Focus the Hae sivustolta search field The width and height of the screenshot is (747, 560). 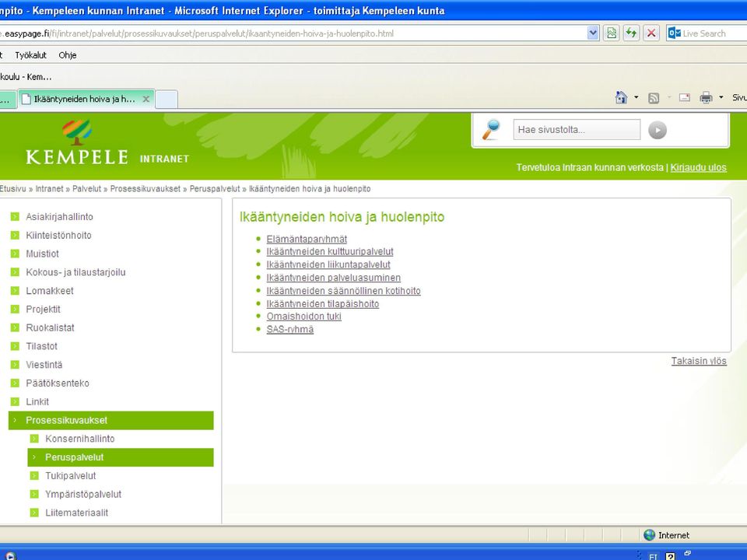click(577, 130)
